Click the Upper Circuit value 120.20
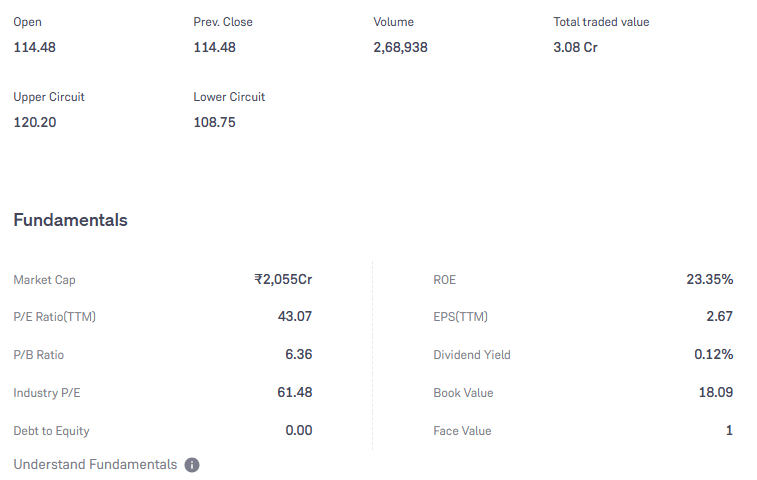 click(x=35, y=123)
